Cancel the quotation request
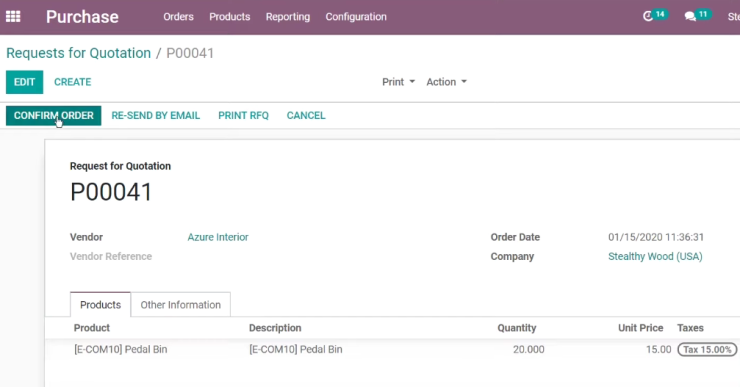The image size is (740, 387). pos(306,116)
